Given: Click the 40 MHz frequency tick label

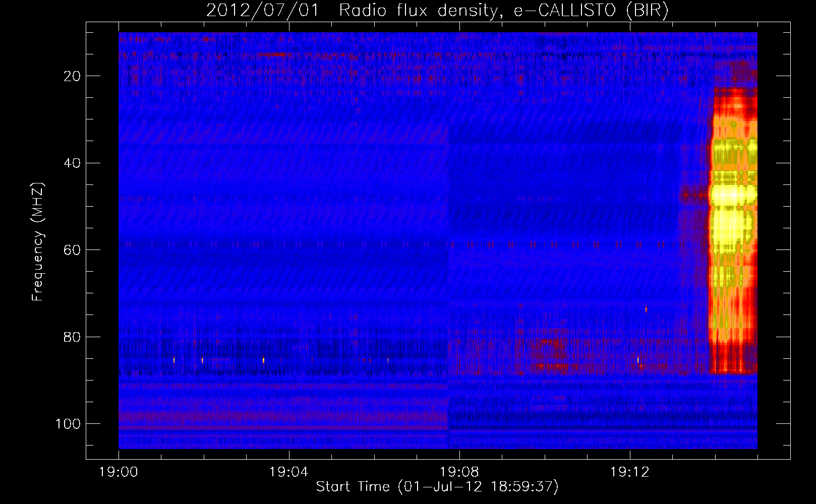Looking at the screenshot, I should click(x=73, y=163).
